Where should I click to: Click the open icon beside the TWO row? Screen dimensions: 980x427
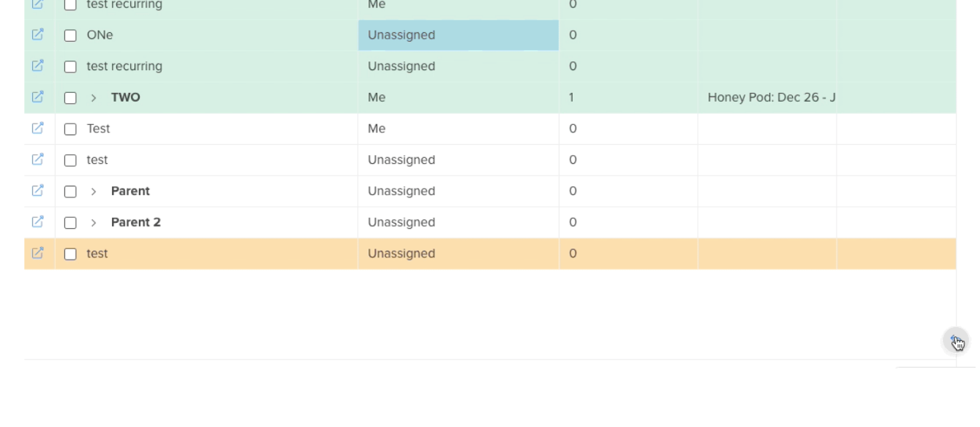coord(38,97)
